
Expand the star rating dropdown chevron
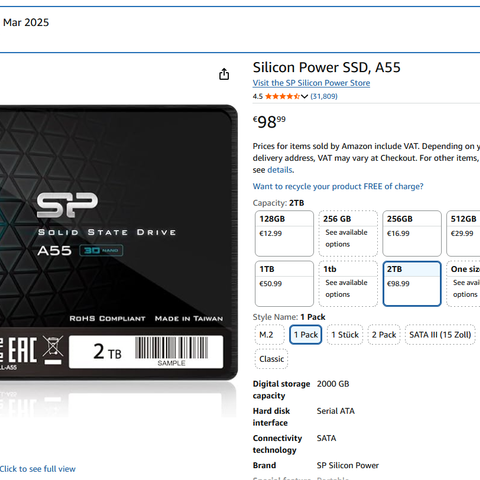pos(304,97)
